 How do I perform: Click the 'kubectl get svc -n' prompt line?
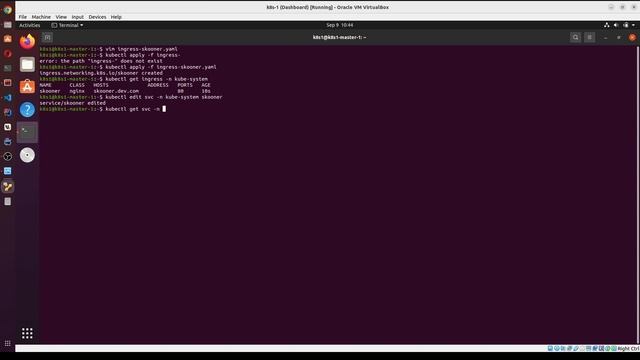click(103, 109)
